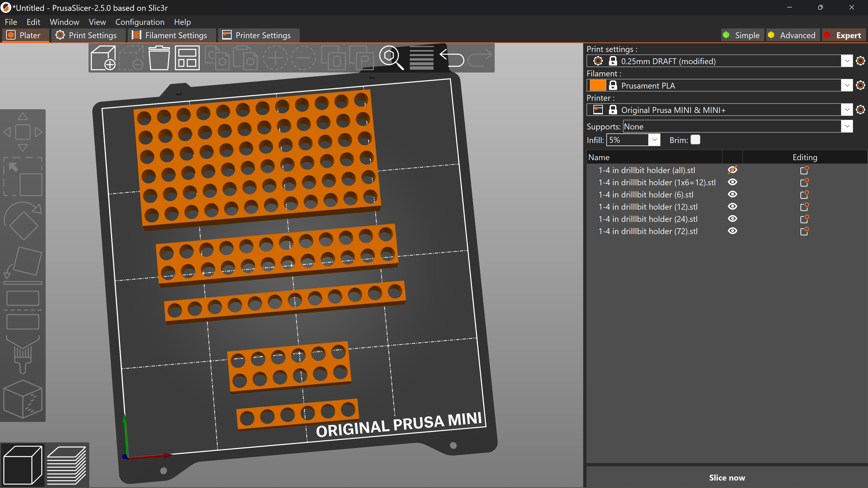Open editing options for (6).stl row
The height and width of the screenshot is (488, 868).
(804, 194)
